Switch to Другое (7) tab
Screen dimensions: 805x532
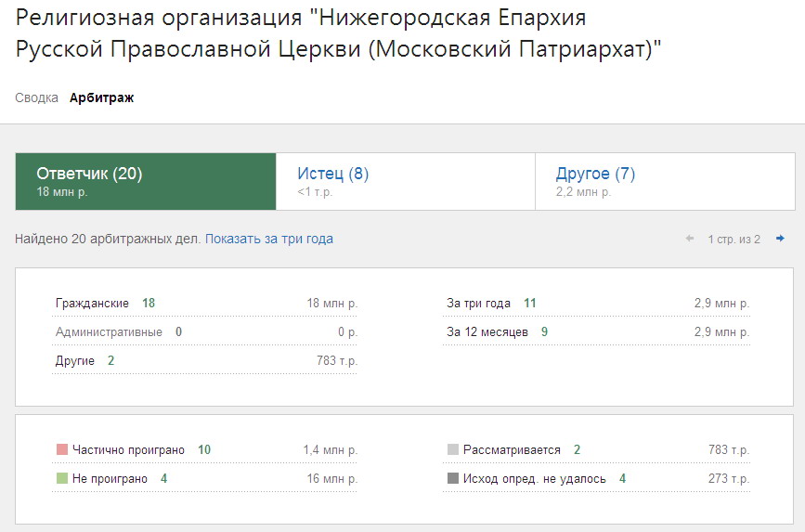666,181
